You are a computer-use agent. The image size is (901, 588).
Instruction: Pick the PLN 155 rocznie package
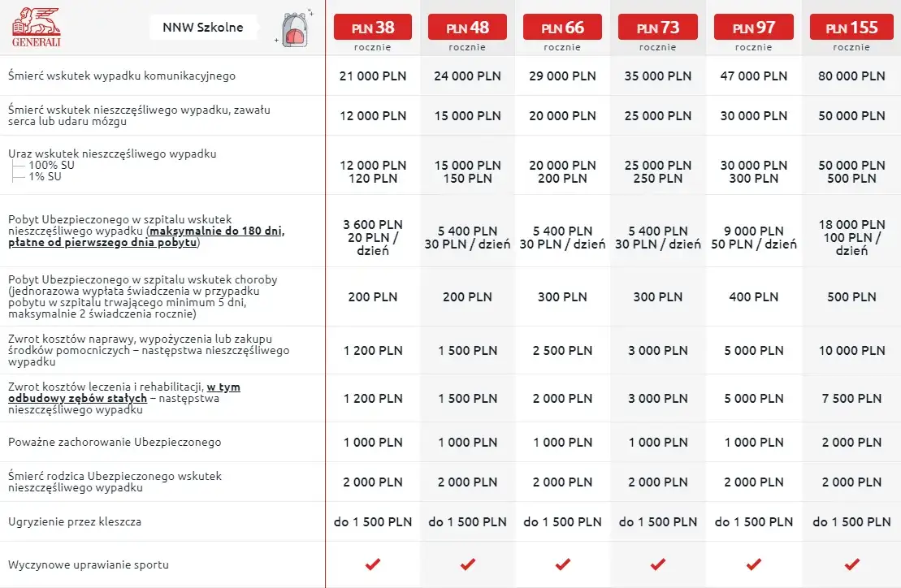pos(851,28)
